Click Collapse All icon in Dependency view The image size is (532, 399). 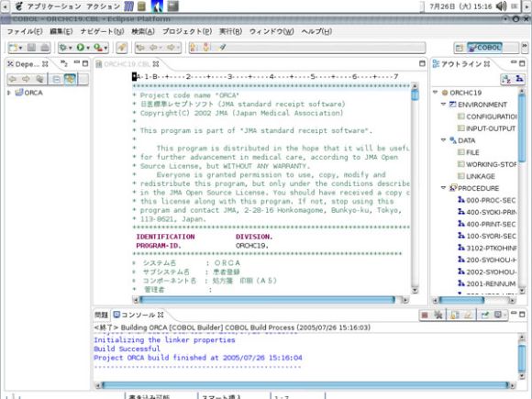[56, 79]
